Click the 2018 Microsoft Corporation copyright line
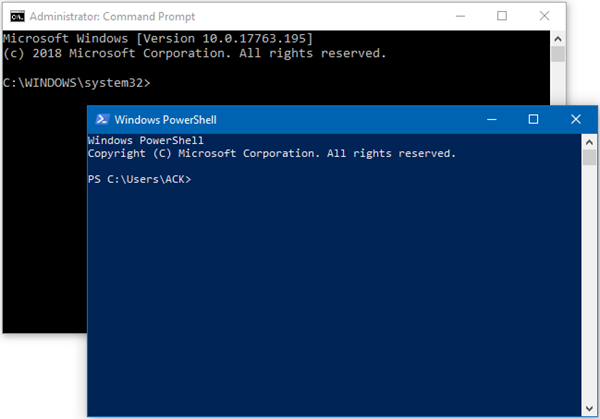Screen dimensions: 600x419 pyautogui.click(x=194, y=52)
